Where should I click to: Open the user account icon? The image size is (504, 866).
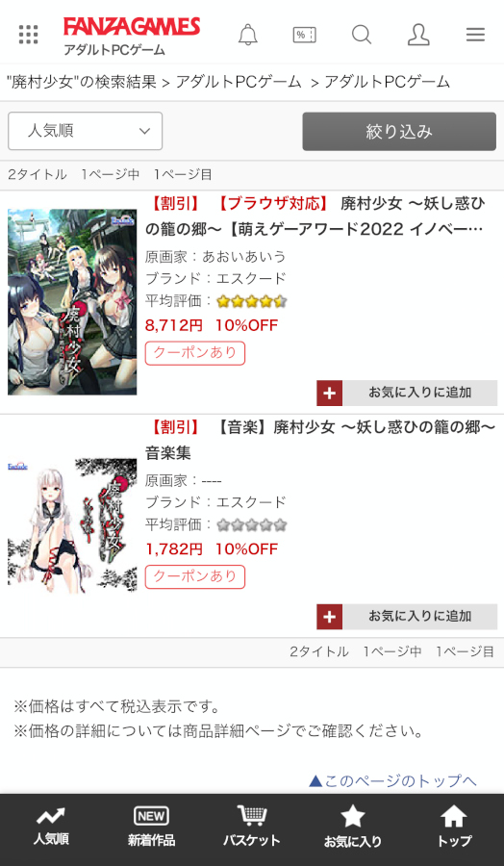click(x=418, y=35)
